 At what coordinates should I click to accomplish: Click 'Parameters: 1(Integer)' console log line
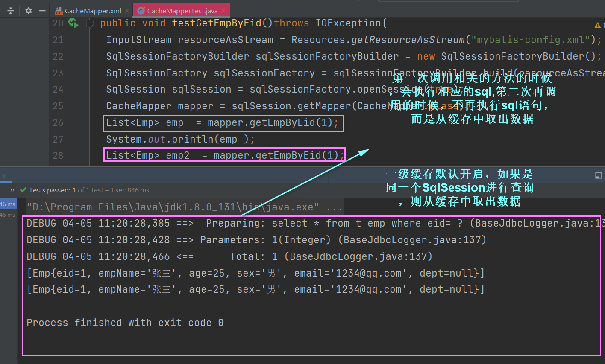[x=256, y=240]
